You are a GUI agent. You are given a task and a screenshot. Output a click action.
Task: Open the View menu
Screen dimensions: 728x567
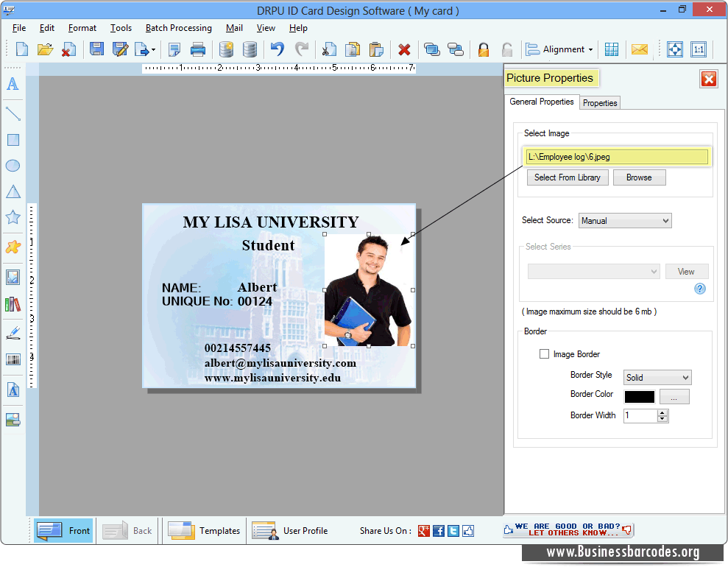[266, 28]
